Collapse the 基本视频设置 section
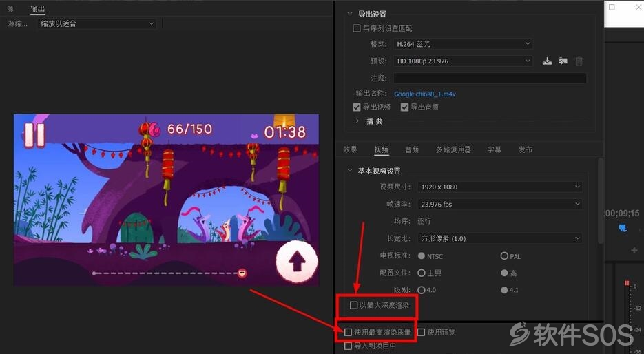The height and width of the screenshot is (354, 644). tap(350, 171)
